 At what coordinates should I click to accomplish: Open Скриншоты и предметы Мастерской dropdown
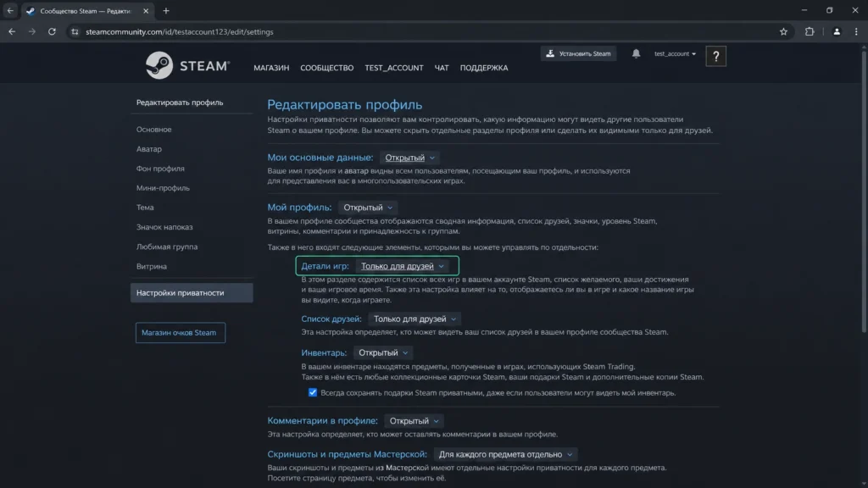505,454
